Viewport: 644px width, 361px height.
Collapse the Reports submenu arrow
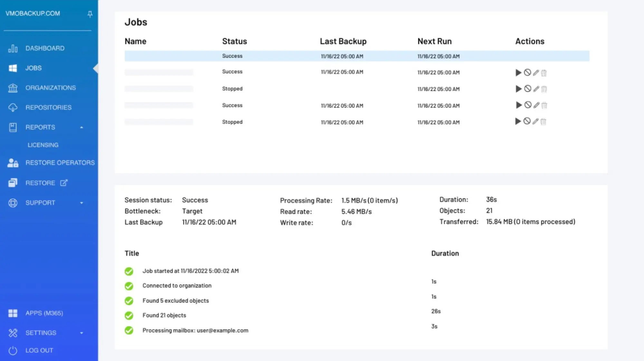click(x=82, y=128)
